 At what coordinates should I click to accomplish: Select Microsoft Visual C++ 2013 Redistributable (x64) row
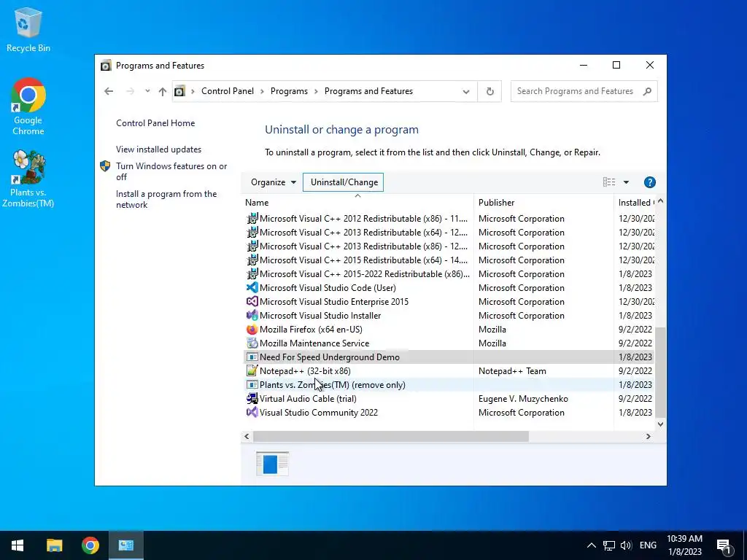click(x=449, y=233)
